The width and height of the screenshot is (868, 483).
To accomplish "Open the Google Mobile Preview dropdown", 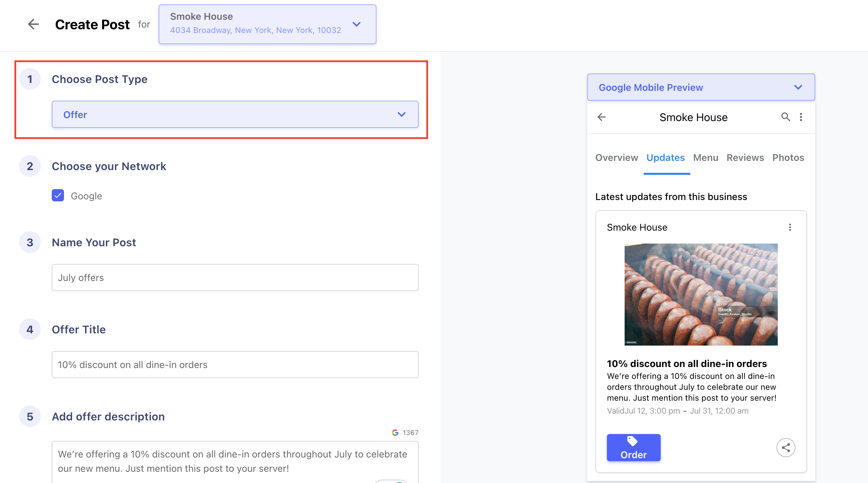I will pos(701,87).
